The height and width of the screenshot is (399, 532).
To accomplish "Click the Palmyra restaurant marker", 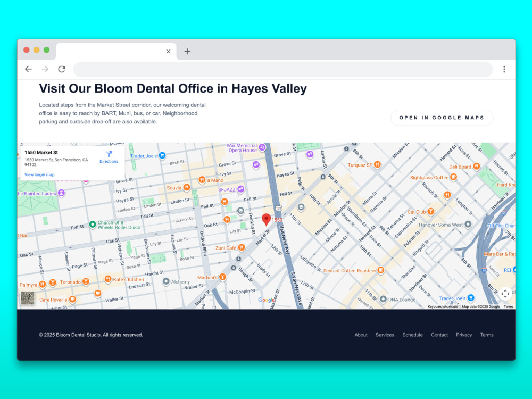I will click(42, 284).
